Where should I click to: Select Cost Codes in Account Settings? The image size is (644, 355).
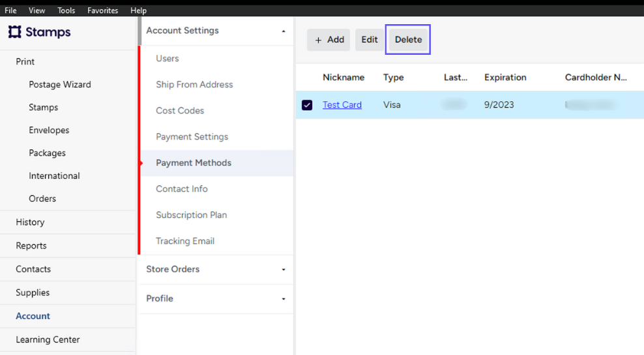point(180,111)
